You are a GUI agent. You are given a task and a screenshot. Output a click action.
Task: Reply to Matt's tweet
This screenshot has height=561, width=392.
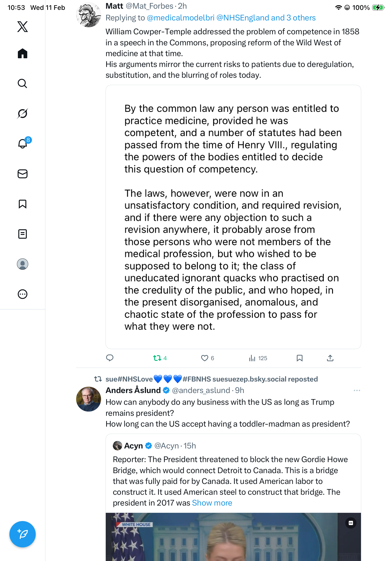click(x=110, y=358)
